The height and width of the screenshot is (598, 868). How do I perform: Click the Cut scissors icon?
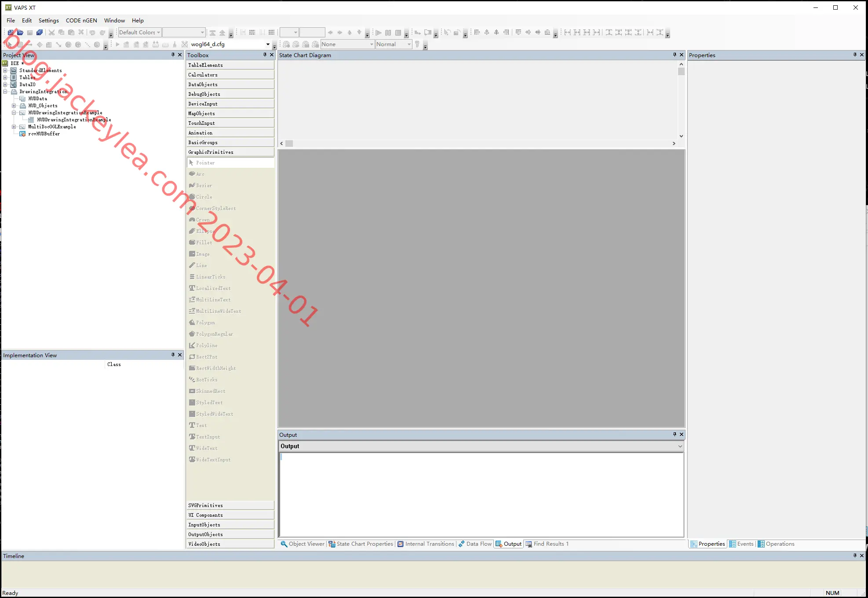pos(51,33)
